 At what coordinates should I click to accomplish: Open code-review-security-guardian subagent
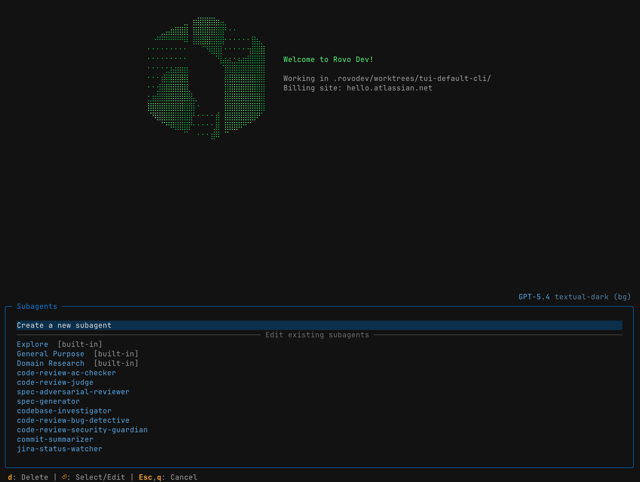(82, 430)
